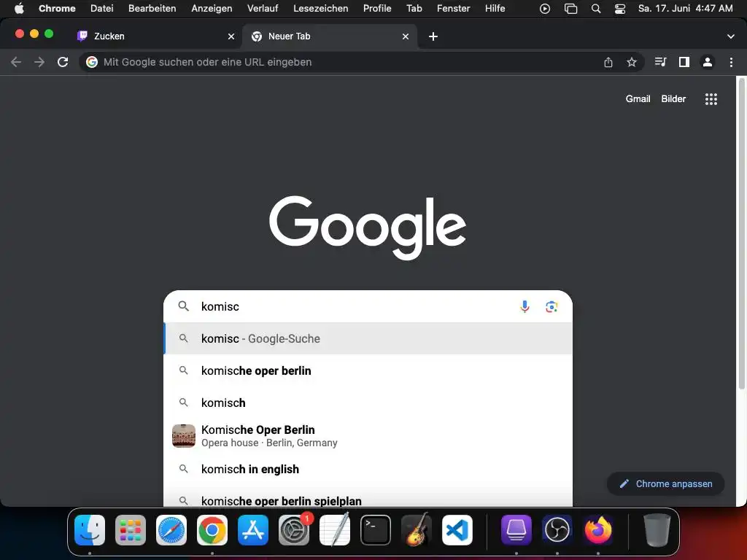Image resolution: width=747 pixels, height=560 pixels.
Task: Toggle the side panel icon
Action: (684, 62)
